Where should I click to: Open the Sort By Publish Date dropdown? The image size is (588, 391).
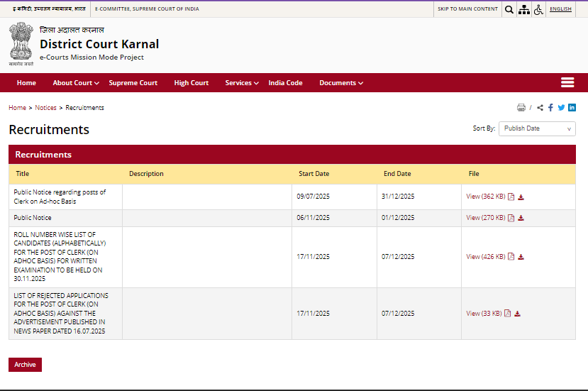(x=537, y=128)
